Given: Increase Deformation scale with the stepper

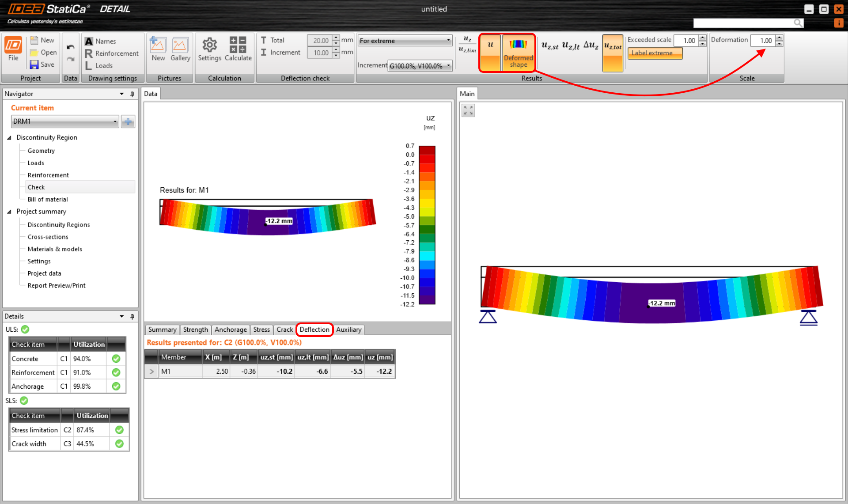Looking at the screenshot, I should (779, 38).
